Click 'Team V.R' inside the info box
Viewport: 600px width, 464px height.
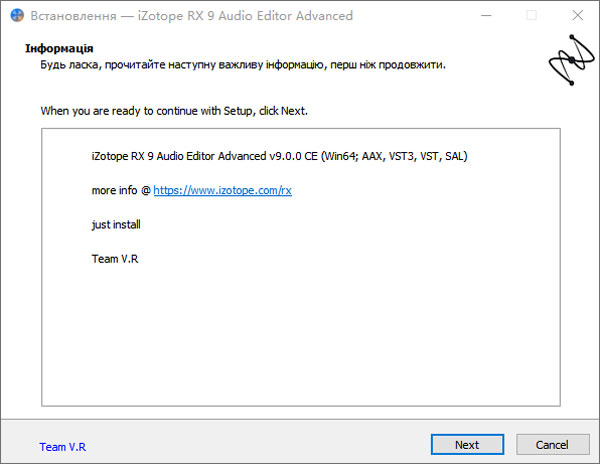116,259
